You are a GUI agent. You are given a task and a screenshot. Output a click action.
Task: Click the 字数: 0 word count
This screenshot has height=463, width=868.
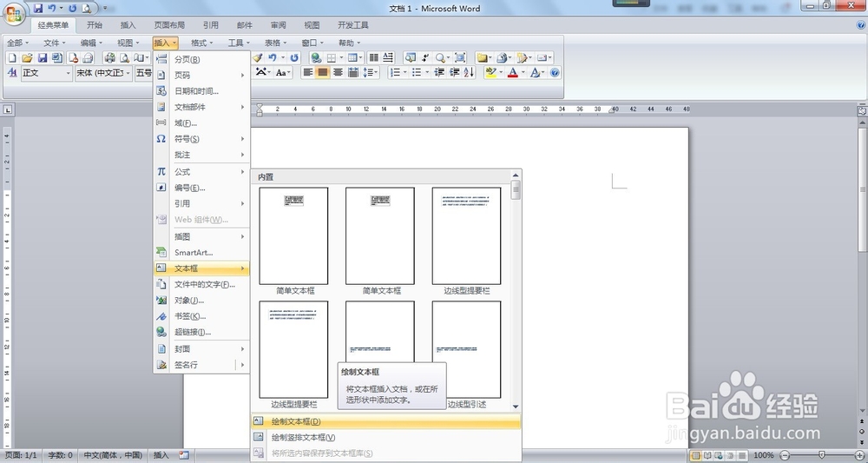coord(61,455)
